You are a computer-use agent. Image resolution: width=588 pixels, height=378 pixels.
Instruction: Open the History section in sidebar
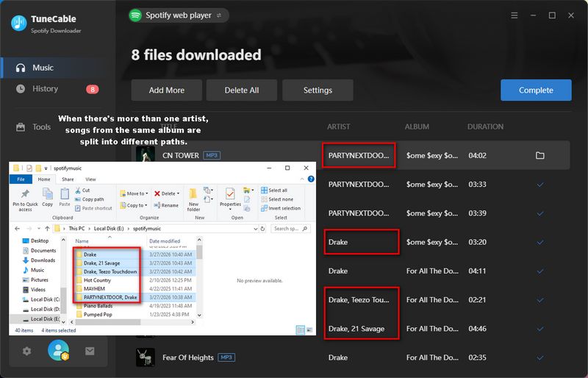(45, 89)
